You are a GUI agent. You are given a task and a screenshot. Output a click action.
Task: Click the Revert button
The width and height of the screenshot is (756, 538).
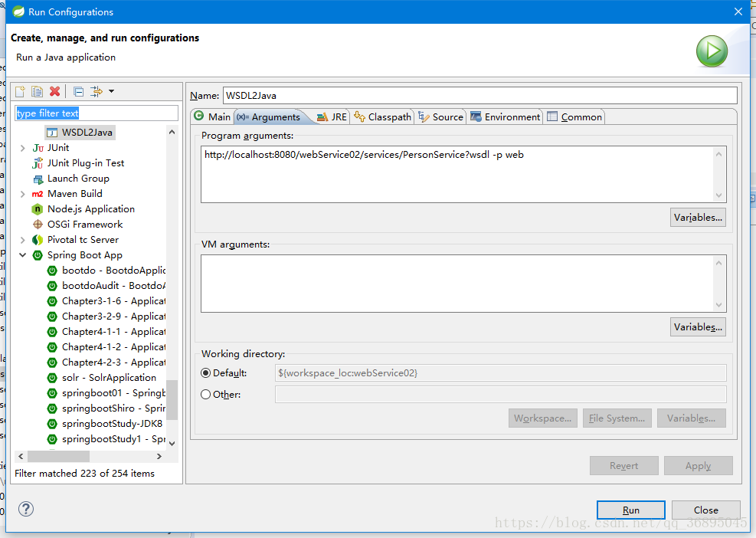pos(624,466)
